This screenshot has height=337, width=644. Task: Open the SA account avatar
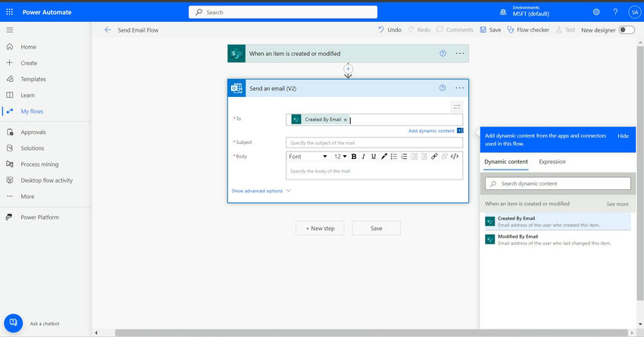pos(635,12)
